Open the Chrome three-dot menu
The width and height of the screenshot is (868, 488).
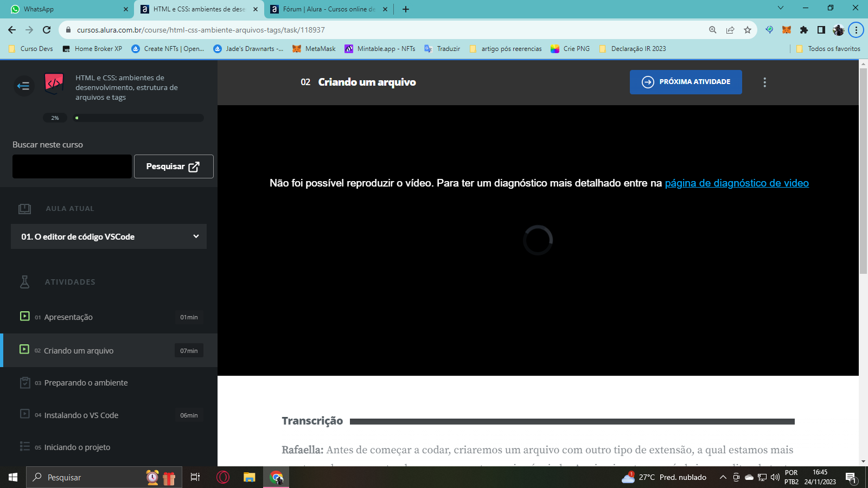[x=856, y=30]
